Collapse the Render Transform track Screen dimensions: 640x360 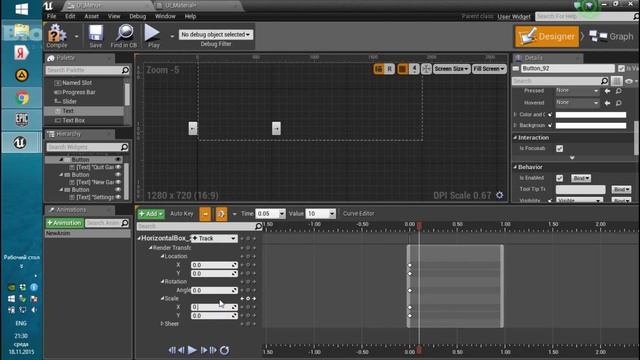[150, 248]
